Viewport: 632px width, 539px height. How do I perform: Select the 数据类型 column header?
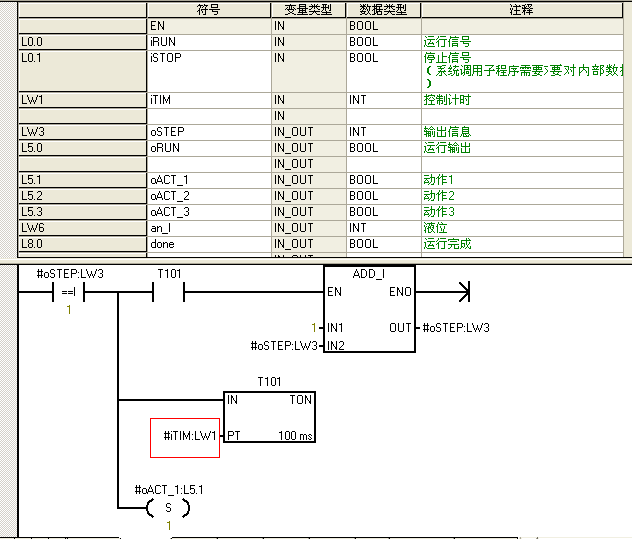tap(383, 10)
